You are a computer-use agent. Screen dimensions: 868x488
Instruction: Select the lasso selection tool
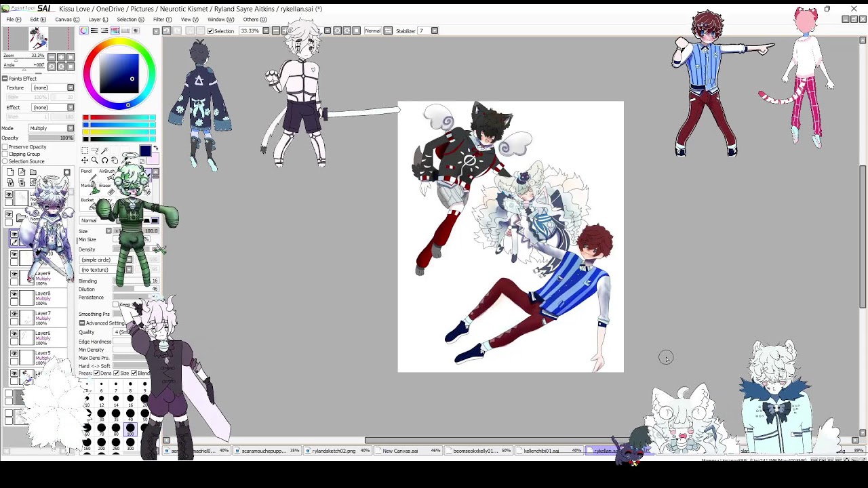click(x=95, y=150)
